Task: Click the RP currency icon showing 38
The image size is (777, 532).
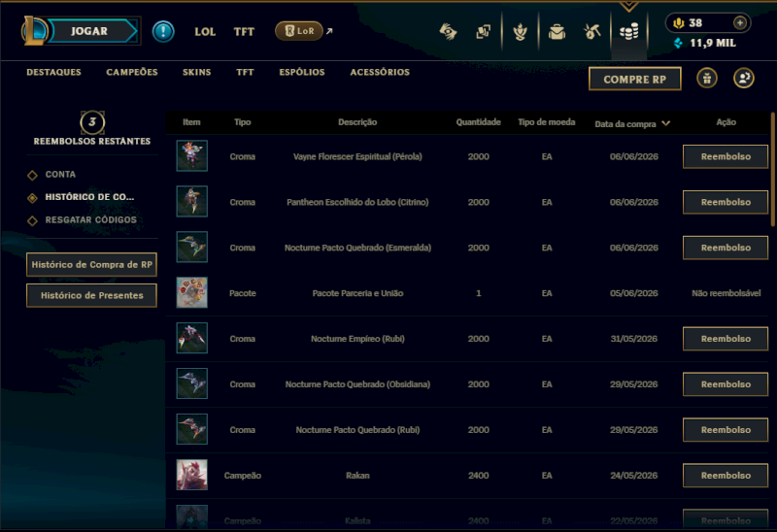Action: [678, 22]
